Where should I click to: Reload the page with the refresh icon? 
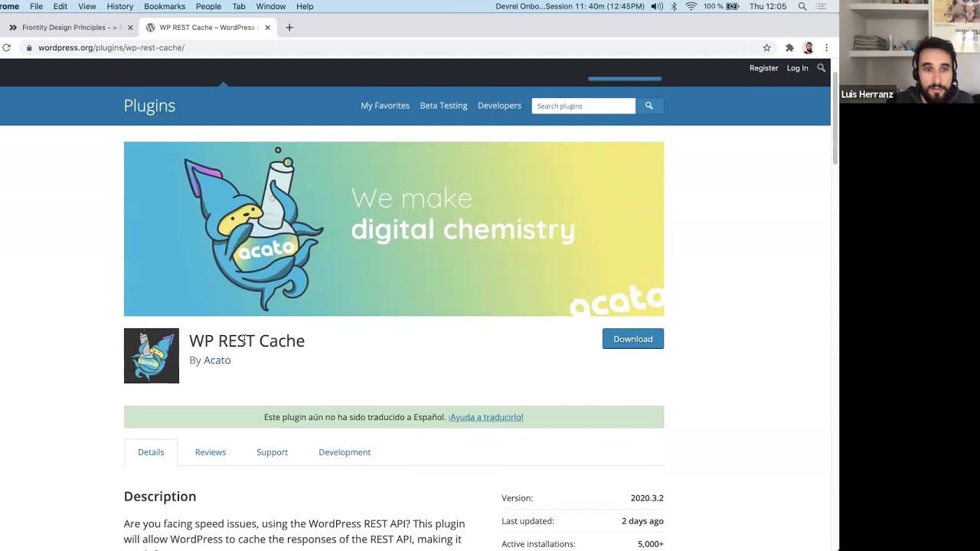pyautogui.click(x=6, y=47)
